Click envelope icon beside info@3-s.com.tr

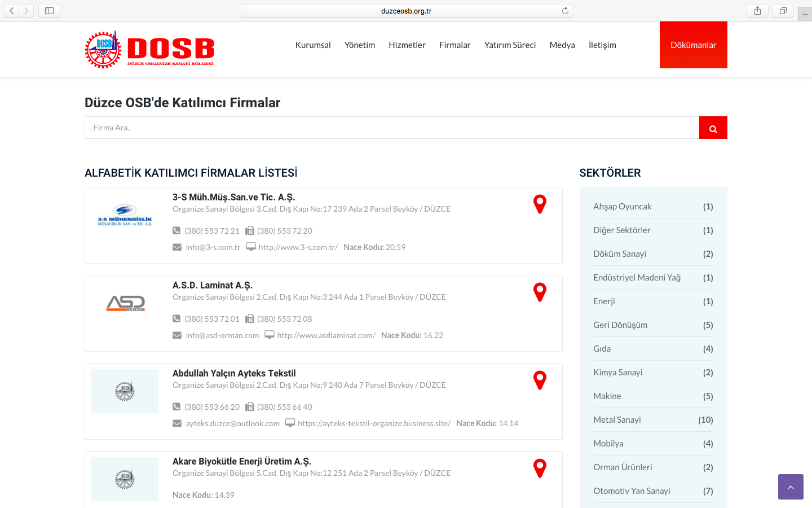pyautogui.click(x=177, y=247)
